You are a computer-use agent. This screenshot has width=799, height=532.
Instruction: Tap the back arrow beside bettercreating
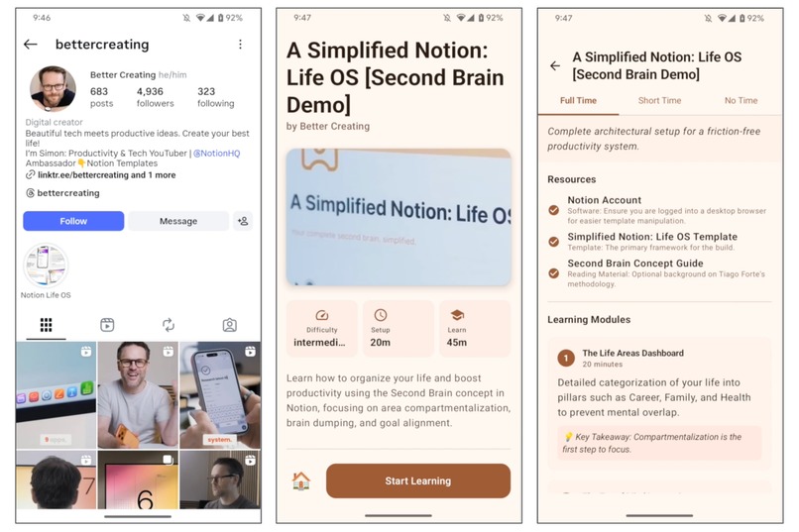[31, 45]
